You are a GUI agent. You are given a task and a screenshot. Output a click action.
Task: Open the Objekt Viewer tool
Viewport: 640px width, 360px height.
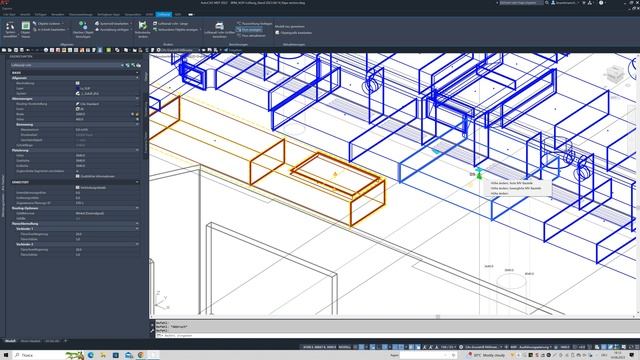coord(25,29)
